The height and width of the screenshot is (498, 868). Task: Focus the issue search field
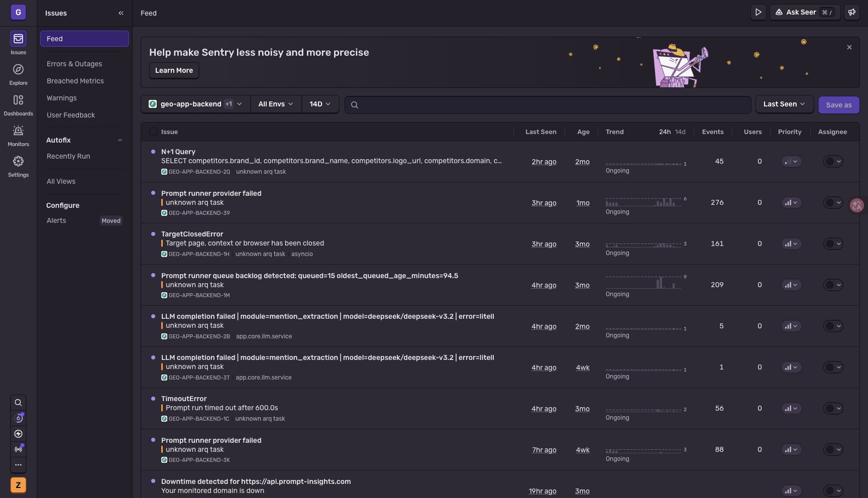coord(548,104)
